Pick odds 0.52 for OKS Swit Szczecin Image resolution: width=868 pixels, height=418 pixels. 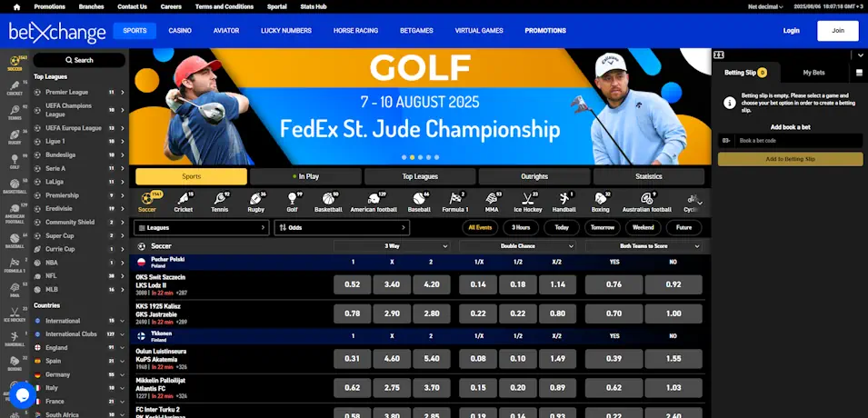352,284
